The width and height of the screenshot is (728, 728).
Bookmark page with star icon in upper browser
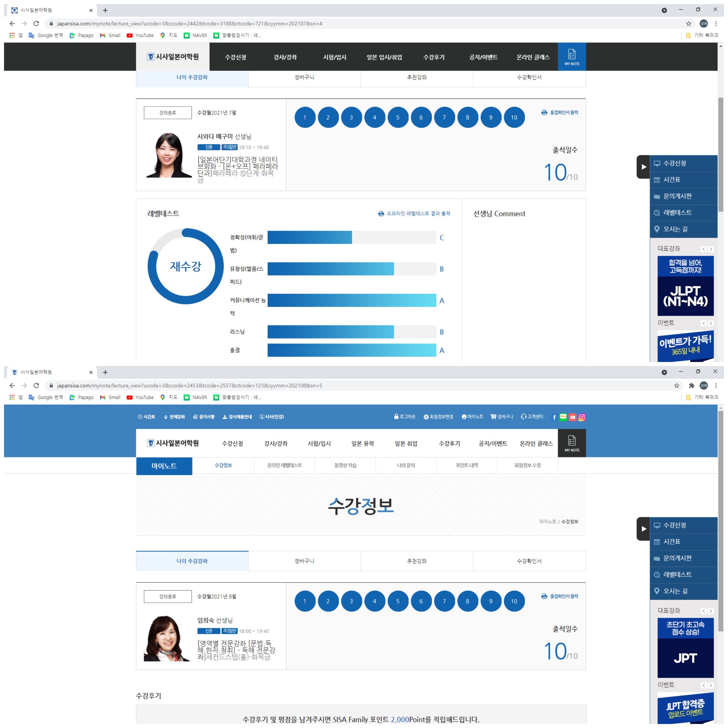pyautogui.click(x=689, y=23)
